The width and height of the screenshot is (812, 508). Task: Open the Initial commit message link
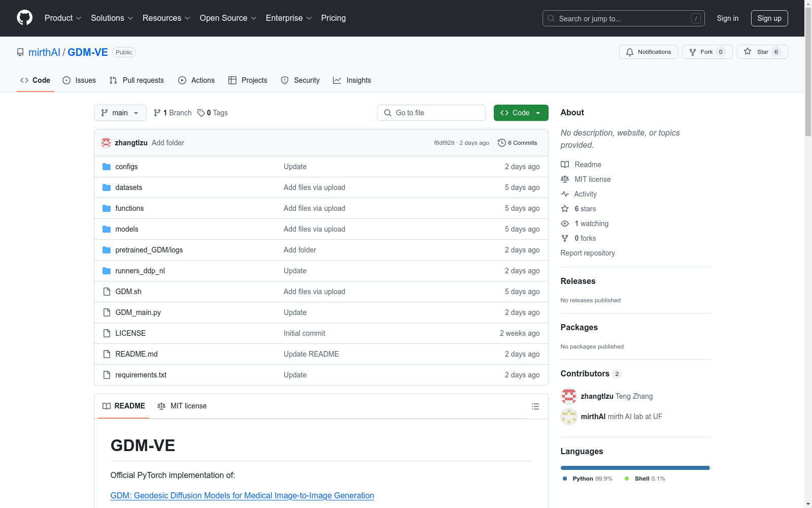(x=304, y=333)
